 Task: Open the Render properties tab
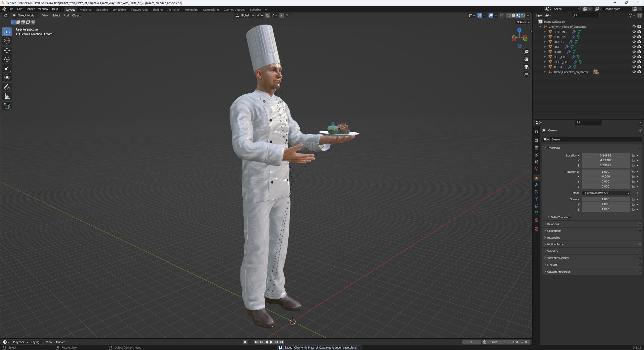coord(536,140)
